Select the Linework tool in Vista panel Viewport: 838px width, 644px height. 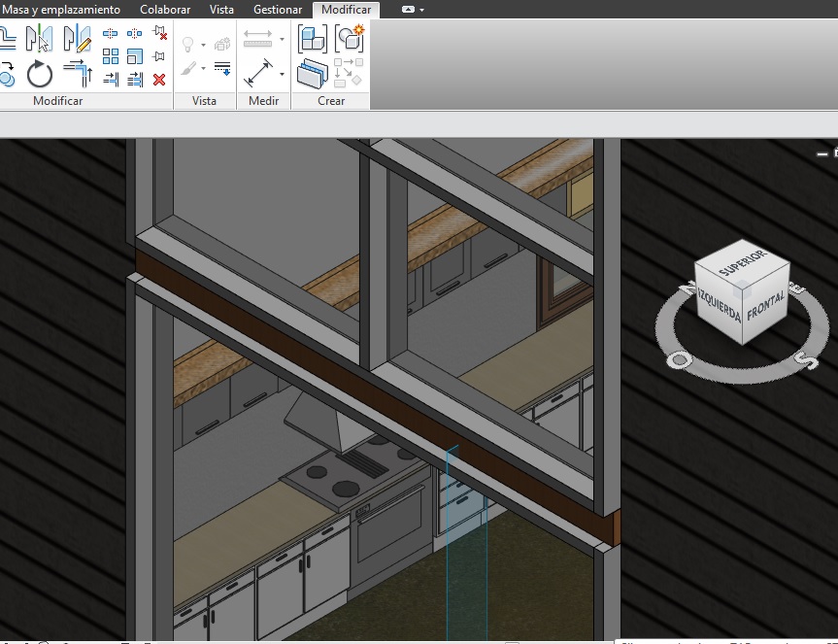coord(222,68)
